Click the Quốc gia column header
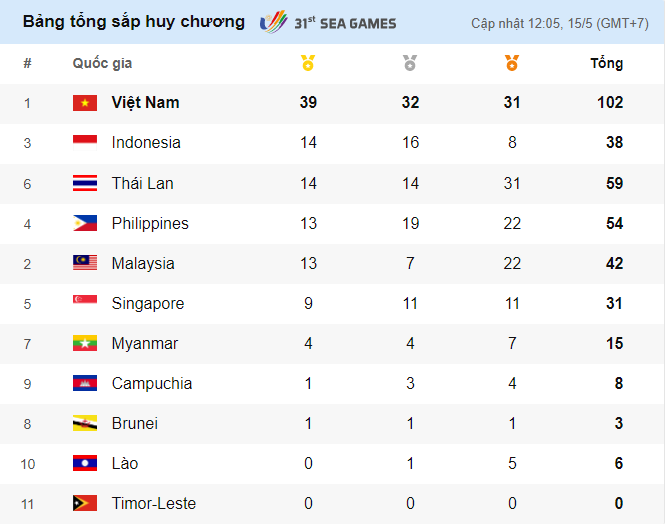Viewport: 665px width, 524px height. pos(102,63)
